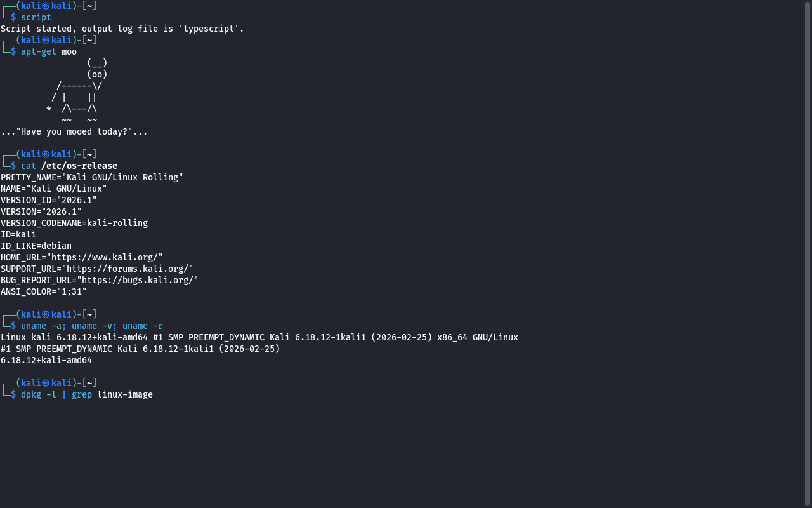Click the '/etc/os-release' file path
The image size is (812, 508).
point(79,166)
